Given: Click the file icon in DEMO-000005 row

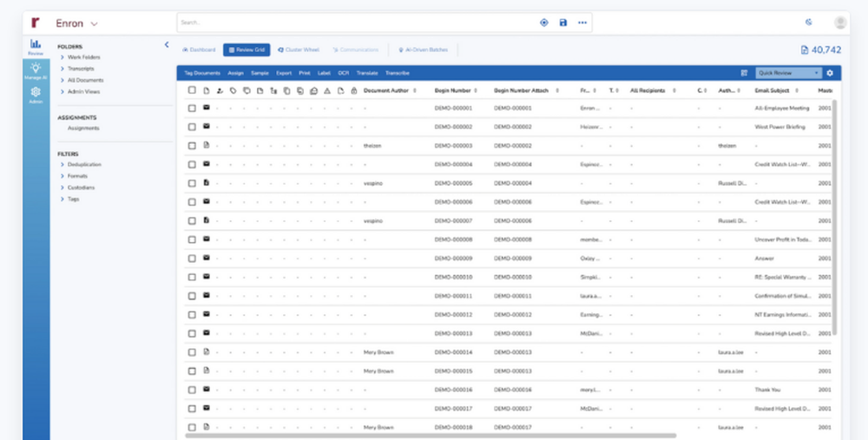Looking at the screenshot, I should coord(207,182).
